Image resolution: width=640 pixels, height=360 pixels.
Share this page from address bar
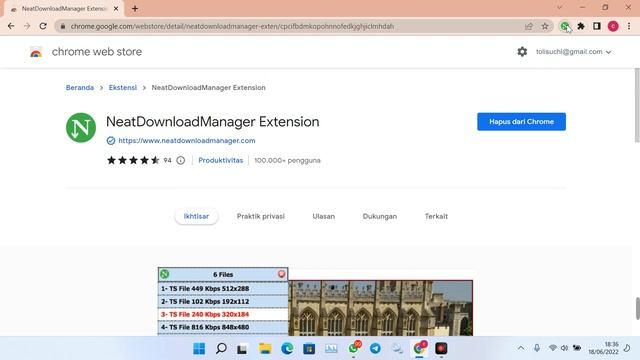click(529, 26)
